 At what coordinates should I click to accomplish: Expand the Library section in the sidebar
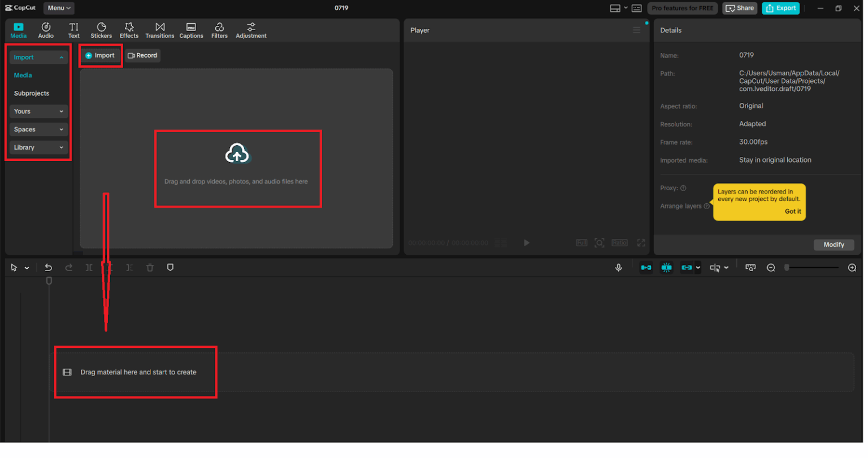[x=38, y=147]
